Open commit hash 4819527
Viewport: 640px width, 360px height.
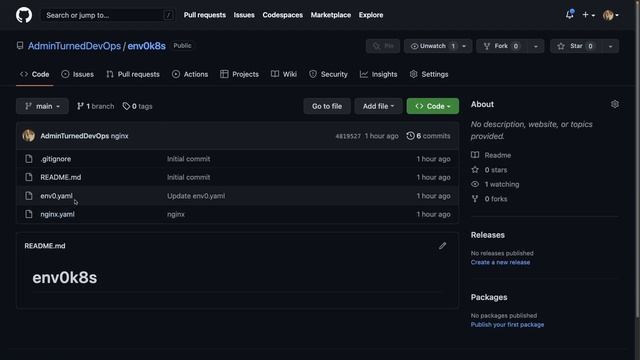coord(348,136)
